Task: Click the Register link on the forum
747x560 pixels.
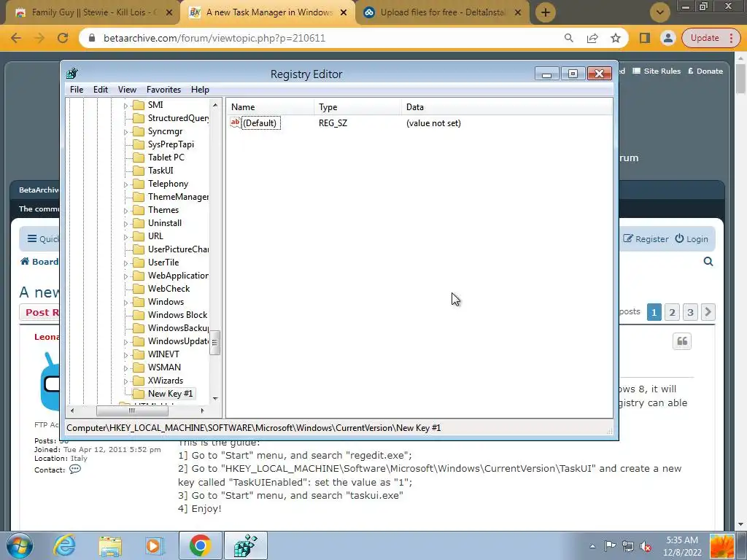Action: pos(646,239)
